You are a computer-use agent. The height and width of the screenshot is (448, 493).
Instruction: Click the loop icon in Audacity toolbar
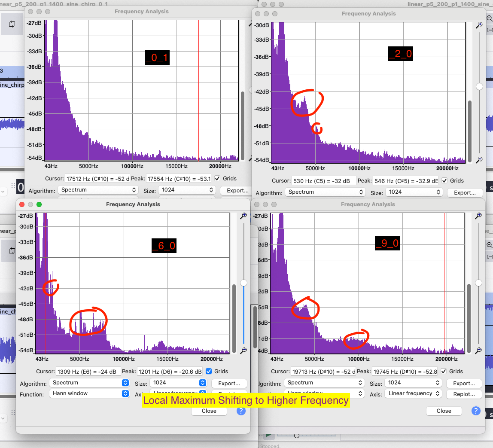tap(12, 24)
